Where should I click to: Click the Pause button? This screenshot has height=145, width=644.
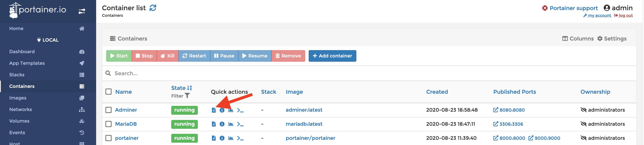pos(224,56)
